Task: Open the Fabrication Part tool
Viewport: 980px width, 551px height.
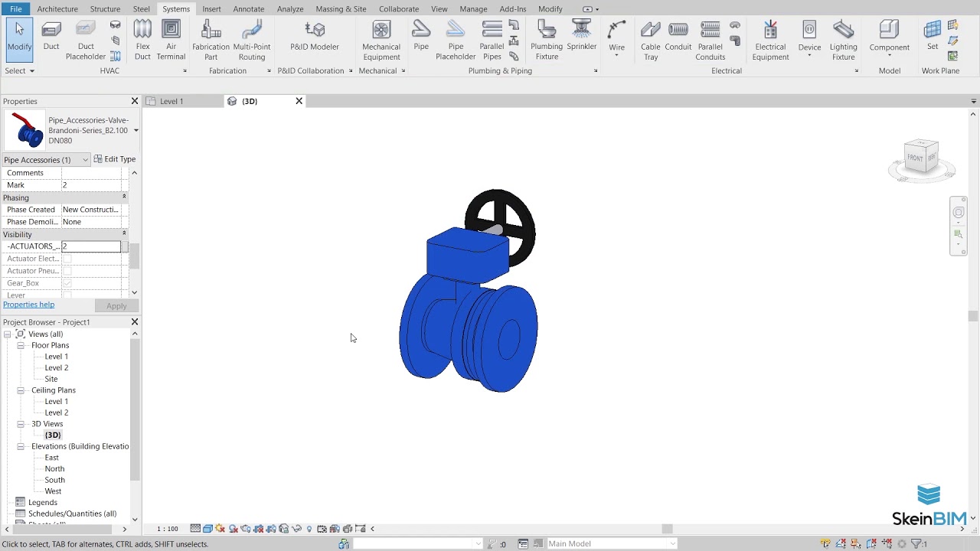Action: 211,41
